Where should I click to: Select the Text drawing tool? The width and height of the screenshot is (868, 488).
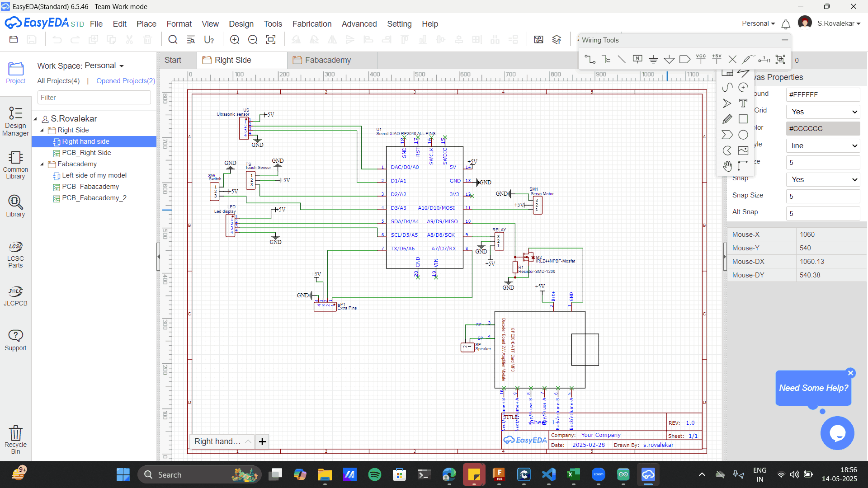pos(743,103)
